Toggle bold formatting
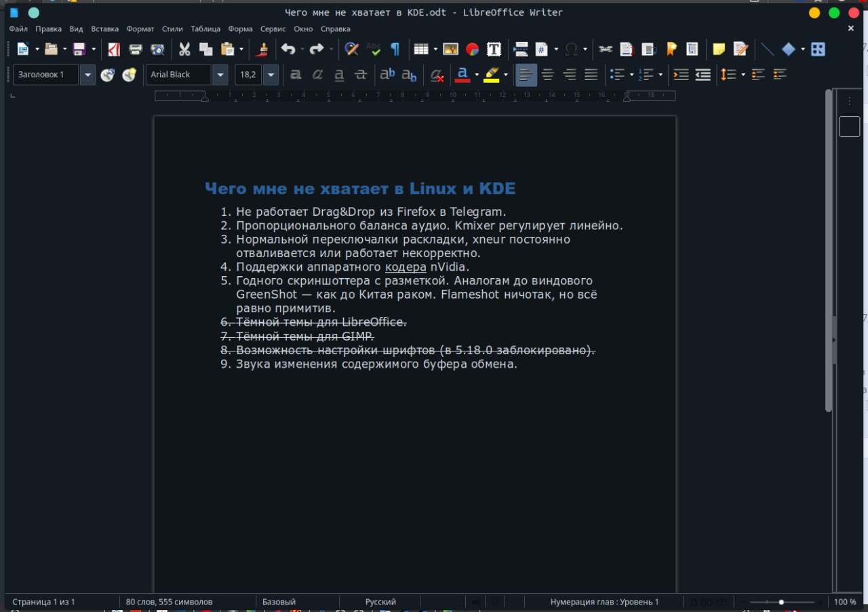The height and width of the screenshot is (612, 868). tap(296, 75)
